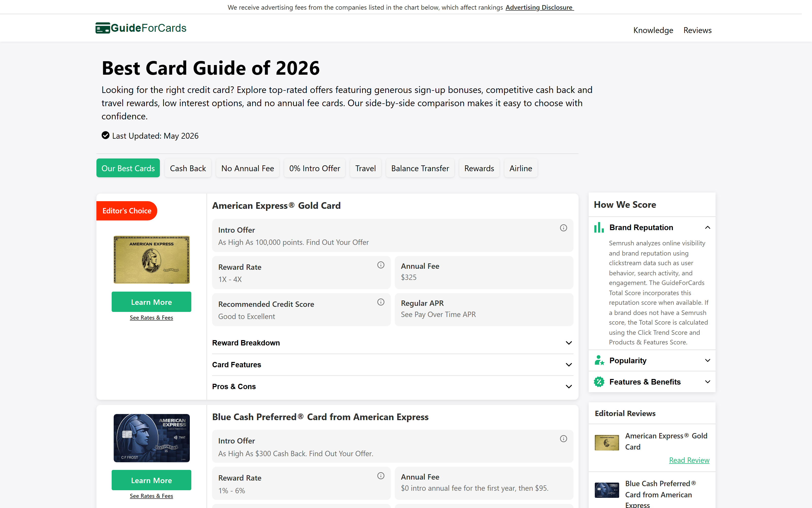Click the GuideForCards site name
The height and width of the screenshot is (508, 812).
[x=149, y=28]
